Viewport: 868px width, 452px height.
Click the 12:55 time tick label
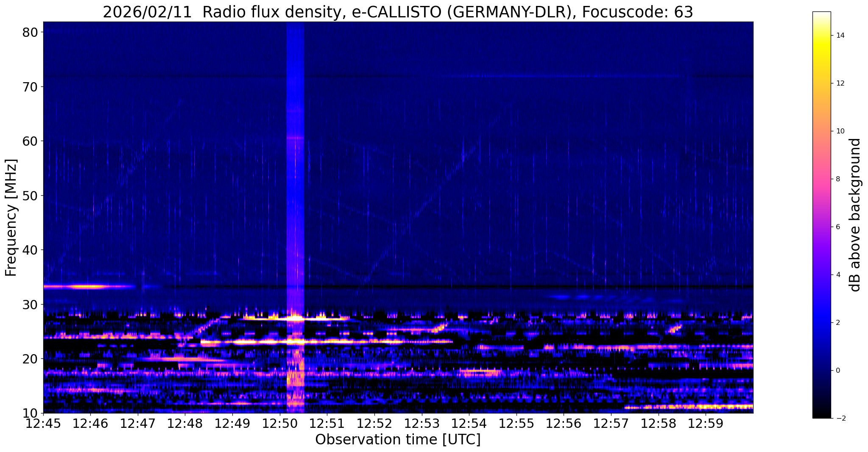coord(516,424)
